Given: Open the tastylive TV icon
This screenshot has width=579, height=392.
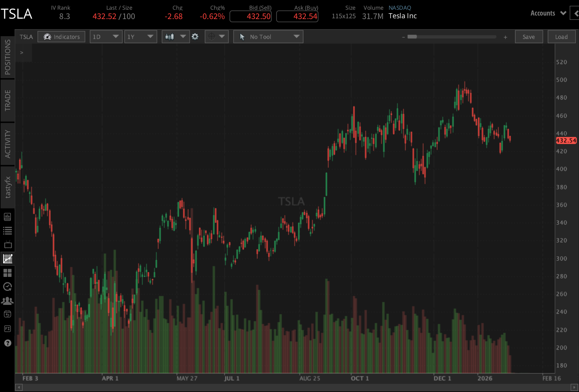Looking at the screenshot, I should click(8, 245).
